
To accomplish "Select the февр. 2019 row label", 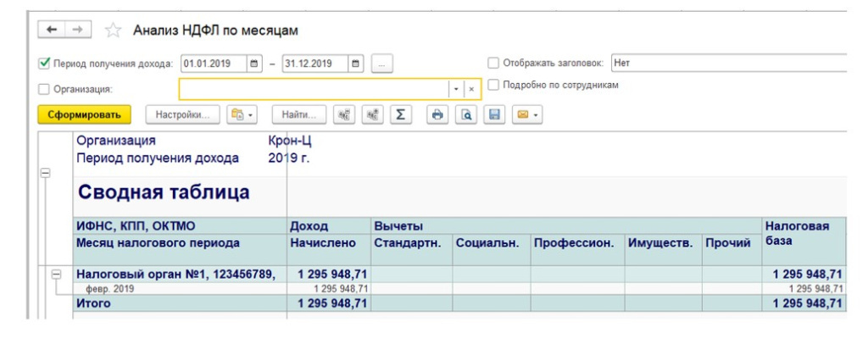I will pyautogui.click(x=109, y=289).
